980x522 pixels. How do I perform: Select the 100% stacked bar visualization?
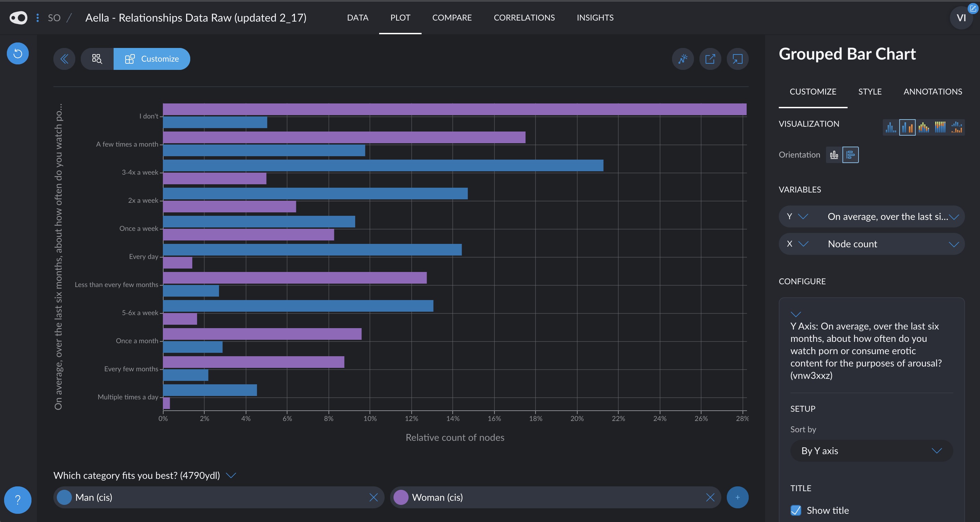940,127
